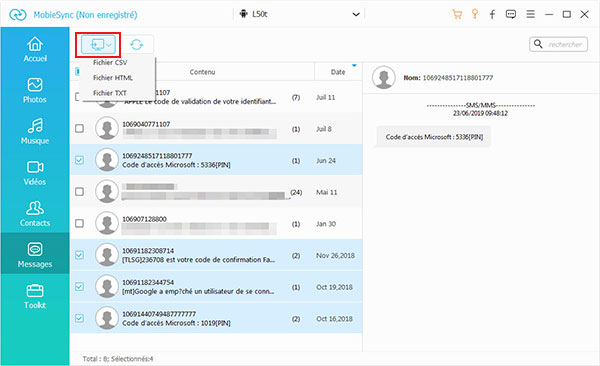Viewport: 600px width, 366px height.
Task: Click the Nom: 1069248517118801777 label
Action: [x=448, y=78]
